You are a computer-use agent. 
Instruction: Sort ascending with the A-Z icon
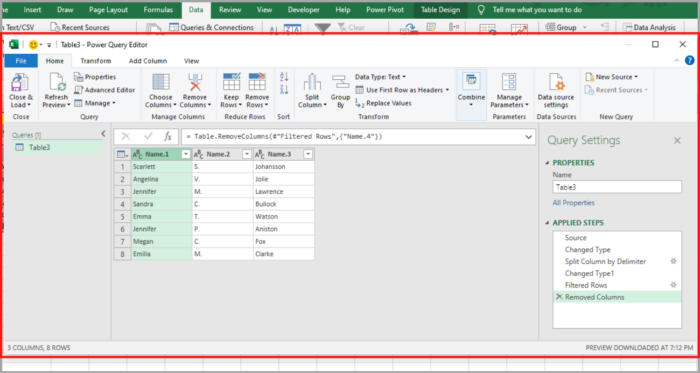pos(284,77)
